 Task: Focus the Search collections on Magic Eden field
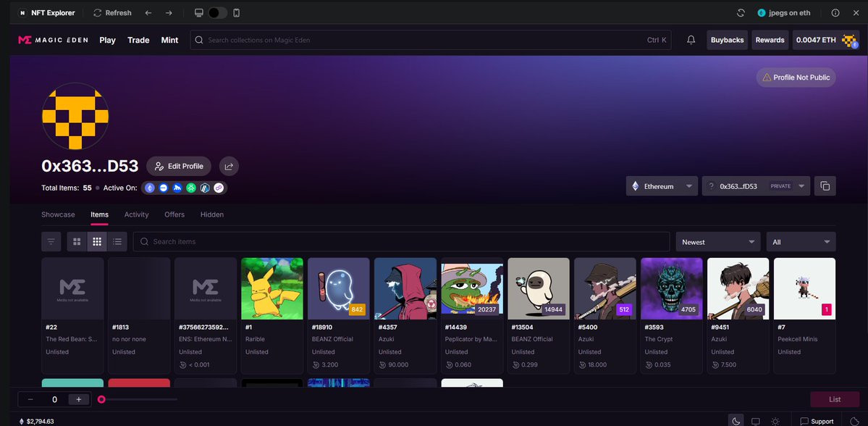tap(431, 40)
